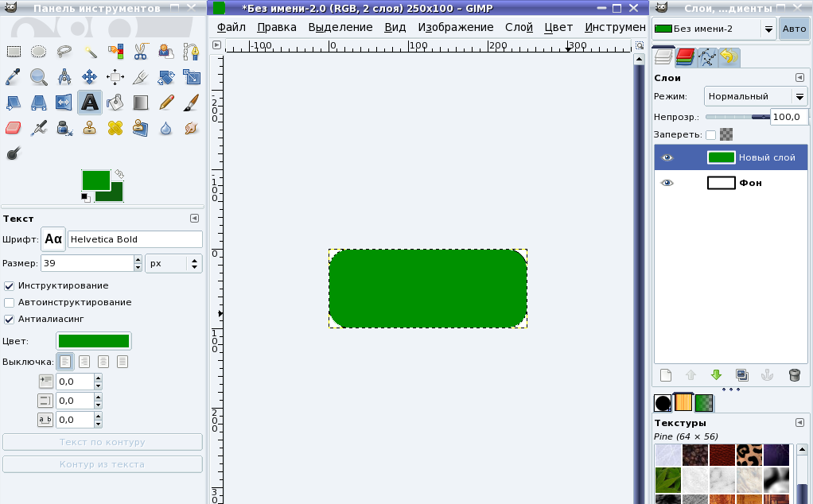813x504 pixels.
Task: Enable the Автоинструктирование checkbox
Action: click(9, 303)
